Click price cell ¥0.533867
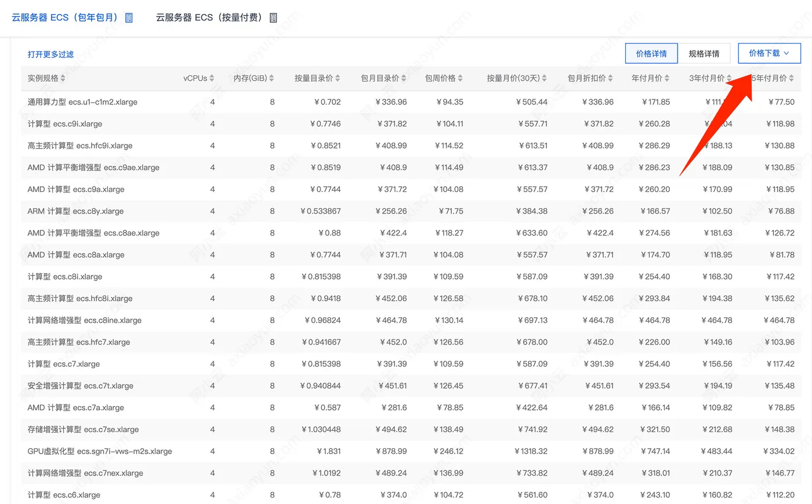This screenshot has width=812, height=504. [x=320, y=211]
